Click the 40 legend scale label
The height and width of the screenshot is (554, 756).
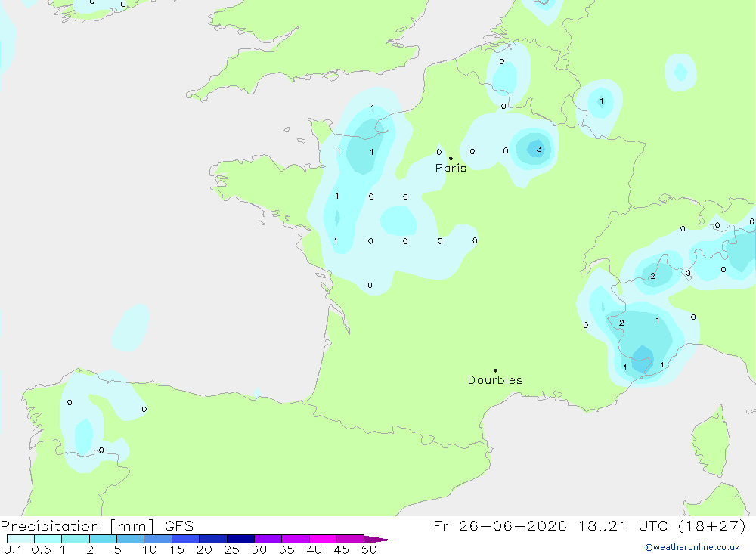pos(314,549)
